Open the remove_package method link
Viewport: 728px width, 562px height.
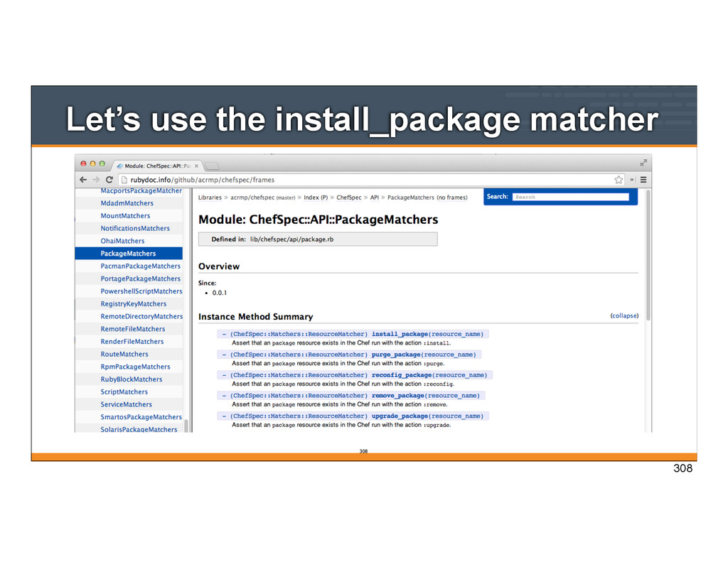click(398, 395)
